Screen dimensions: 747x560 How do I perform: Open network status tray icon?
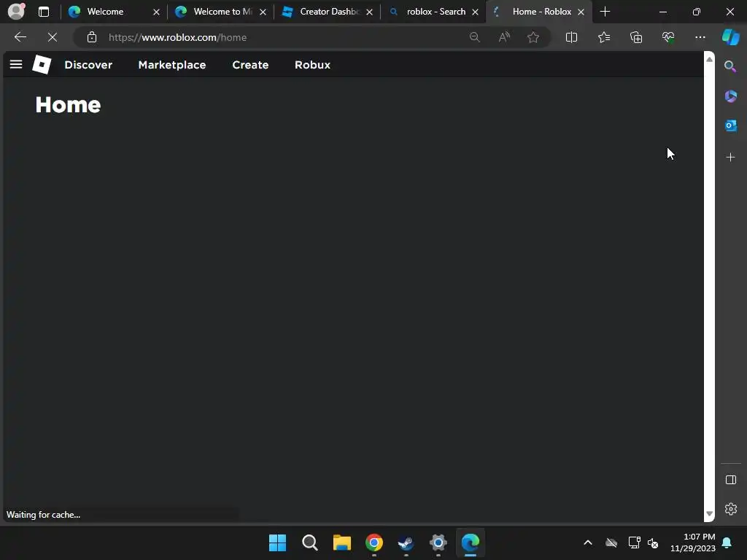634,542
